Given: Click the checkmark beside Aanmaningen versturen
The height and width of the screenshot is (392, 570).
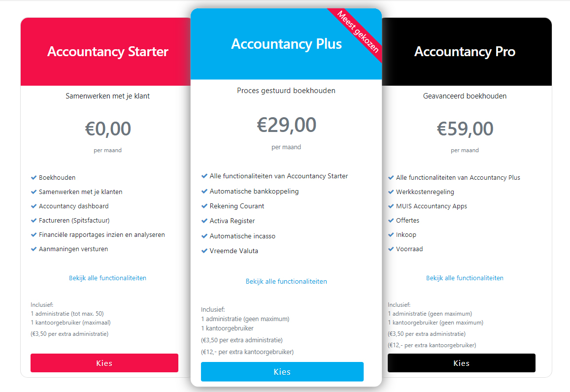Looking at the screenshot, I should point(34,249).
